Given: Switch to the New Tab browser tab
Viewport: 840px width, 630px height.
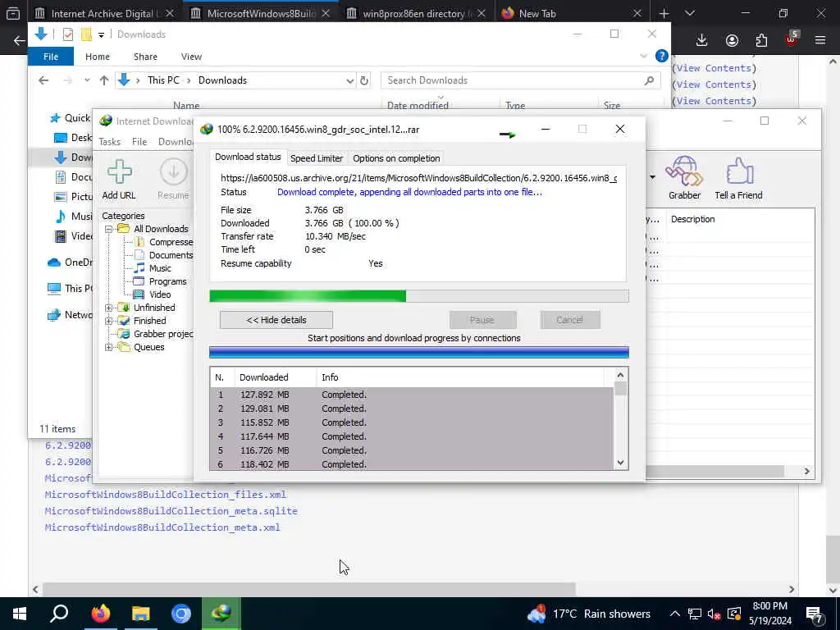Looking at the screenshot, I should click(571, 13).
